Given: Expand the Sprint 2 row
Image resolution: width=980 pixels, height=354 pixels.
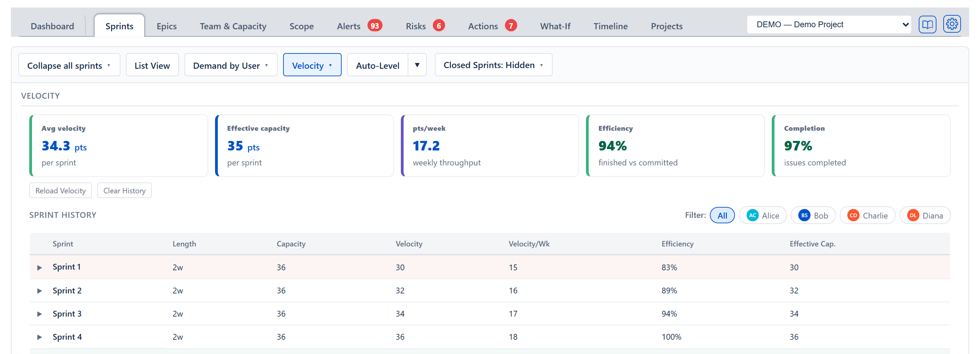Looking at the screenshot, I should tap(39, 291).
